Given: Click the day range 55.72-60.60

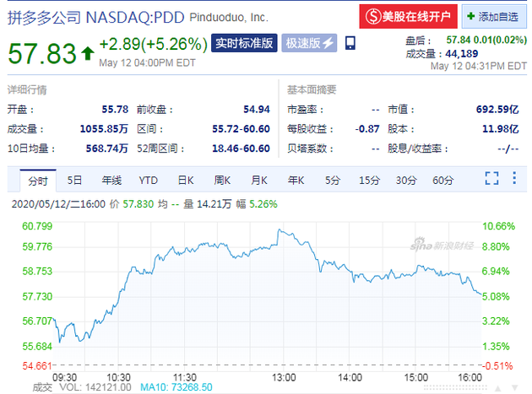Looking at the screenshot, I should click(x=241, y=129).
